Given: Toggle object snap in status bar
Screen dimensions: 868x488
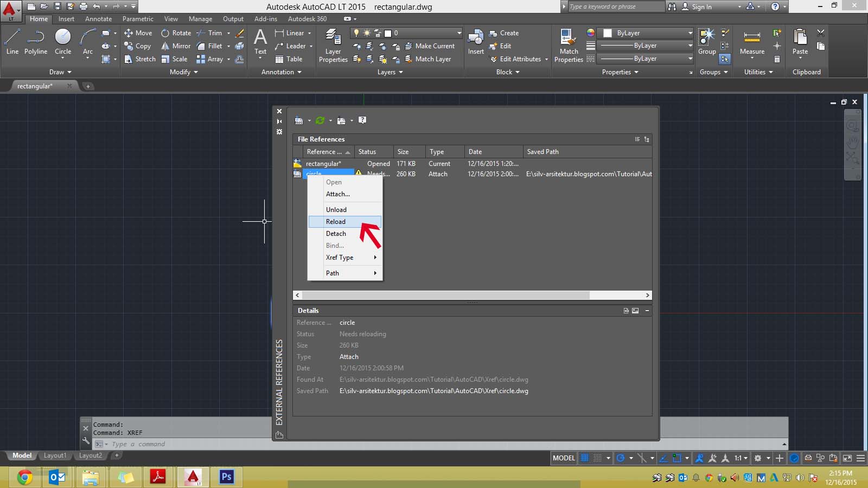Looking at the screenshot, I should coord(676,458).
